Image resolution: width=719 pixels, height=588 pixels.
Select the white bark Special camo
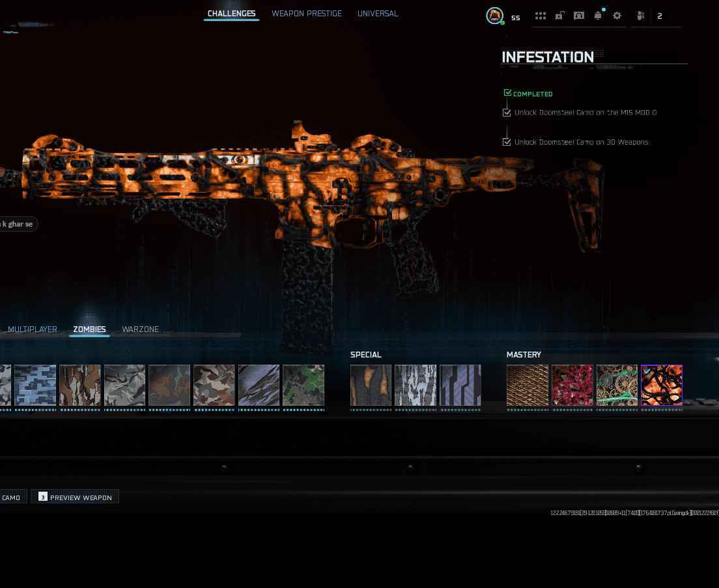pyautogui.click(x=416, y=385)
